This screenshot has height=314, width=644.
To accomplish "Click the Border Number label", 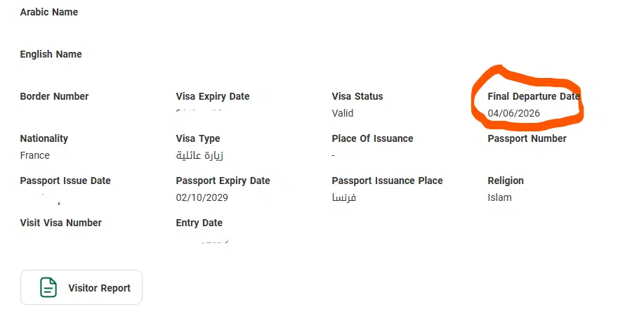I will tap(54, 96).
